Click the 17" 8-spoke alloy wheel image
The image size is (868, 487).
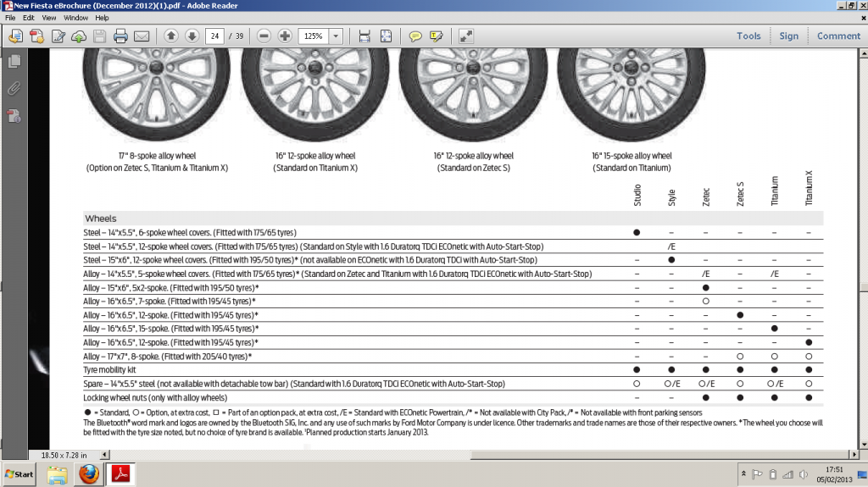point(157,93)
